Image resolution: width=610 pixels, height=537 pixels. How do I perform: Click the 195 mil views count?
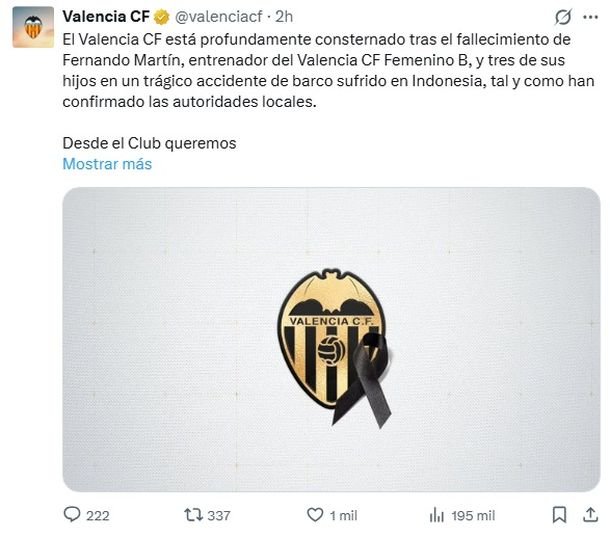[x=473, y=516]
